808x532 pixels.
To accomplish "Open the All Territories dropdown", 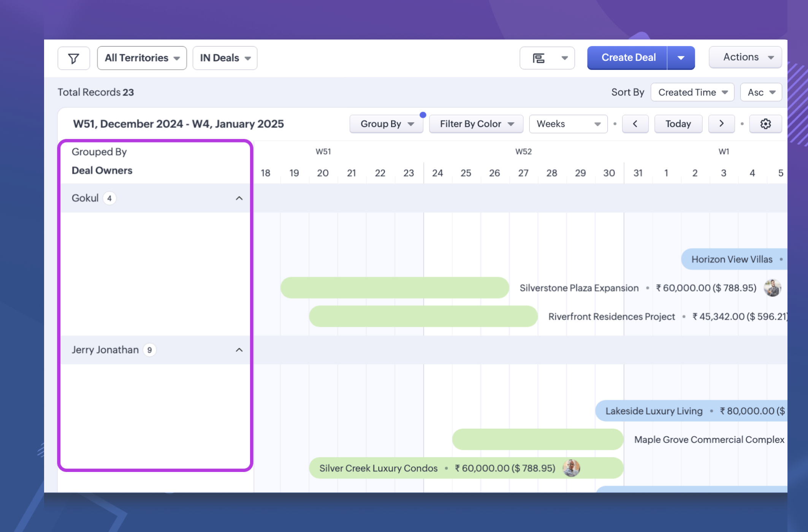I will coord(142,58).
